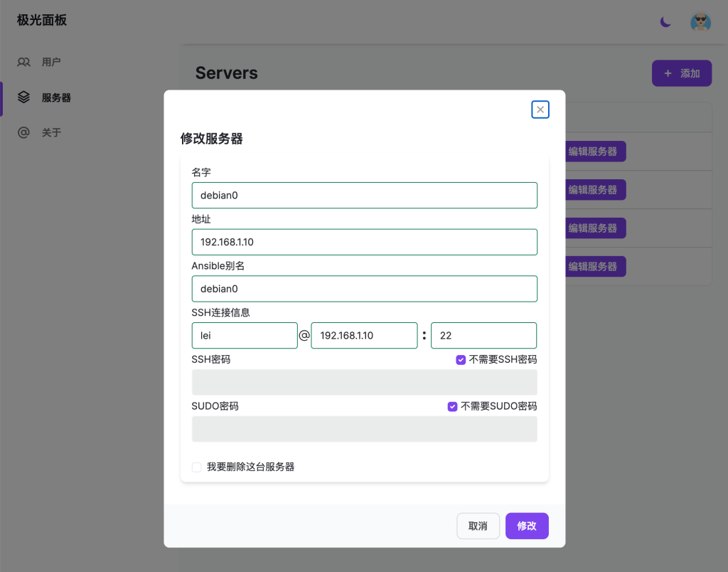Check 我要删除这台服务器 option
Screen dimensions: 728x572
[x=196, y=467]
